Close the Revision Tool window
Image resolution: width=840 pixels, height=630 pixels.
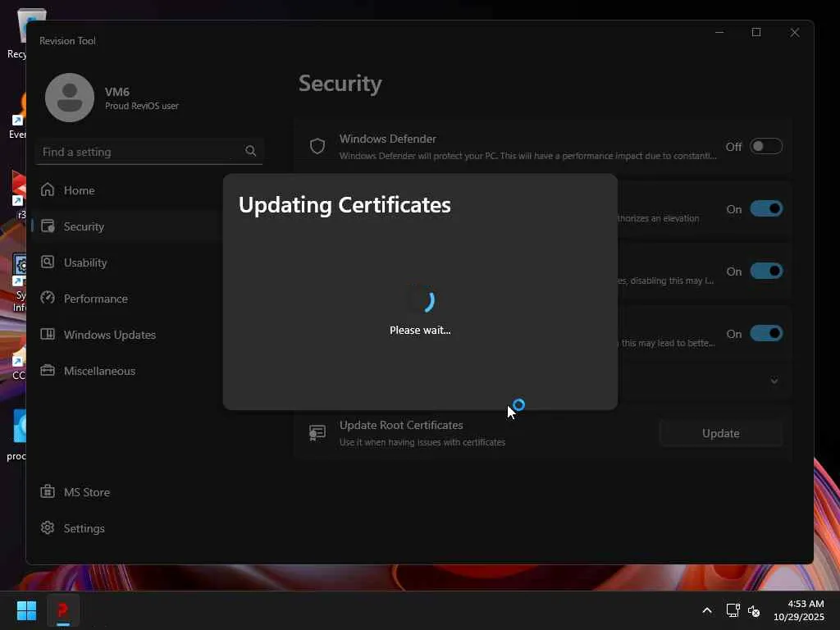[794, 33]
